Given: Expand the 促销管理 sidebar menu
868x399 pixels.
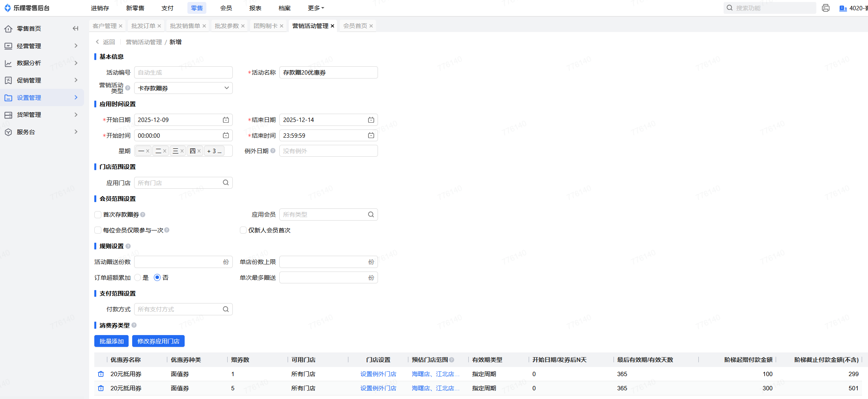Looking at the screenshot, I should (42, 80).
